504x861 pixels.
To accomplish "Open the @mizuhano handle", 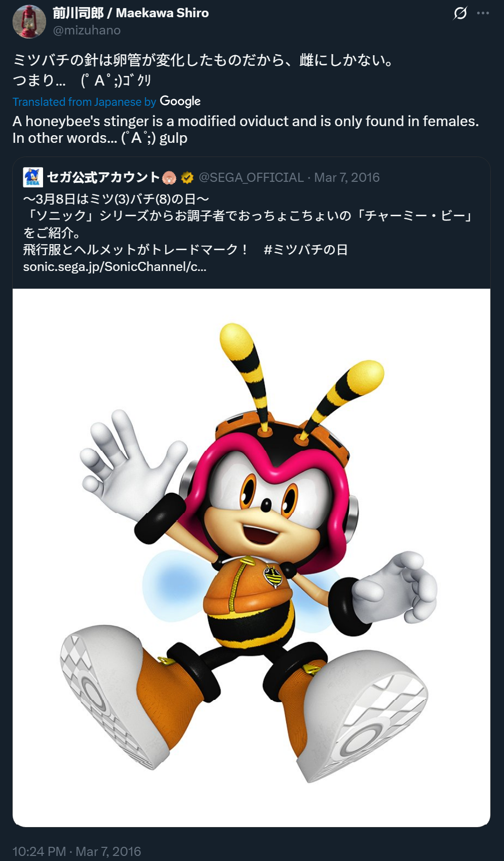I will coord(87,30).
